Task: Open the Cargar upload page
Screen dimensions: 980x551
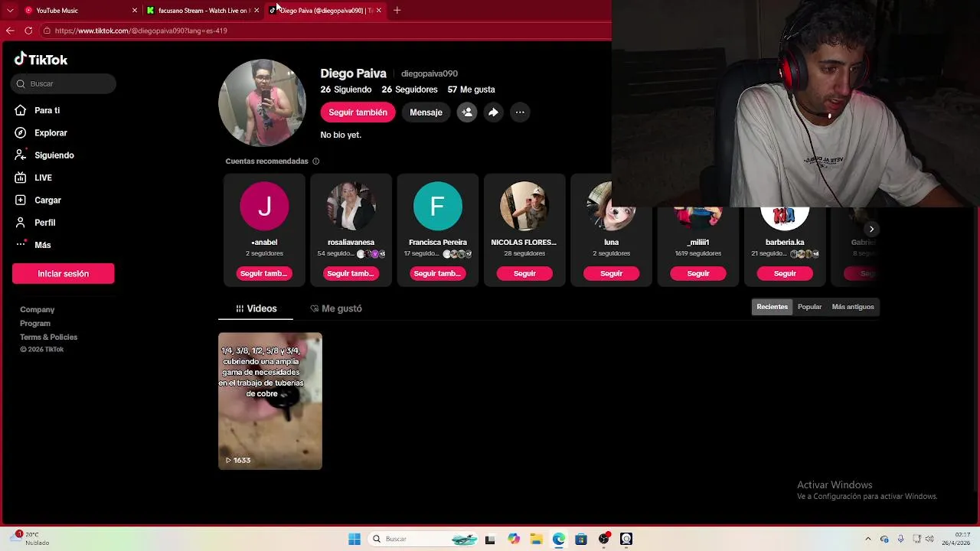Action: [47, 200]
